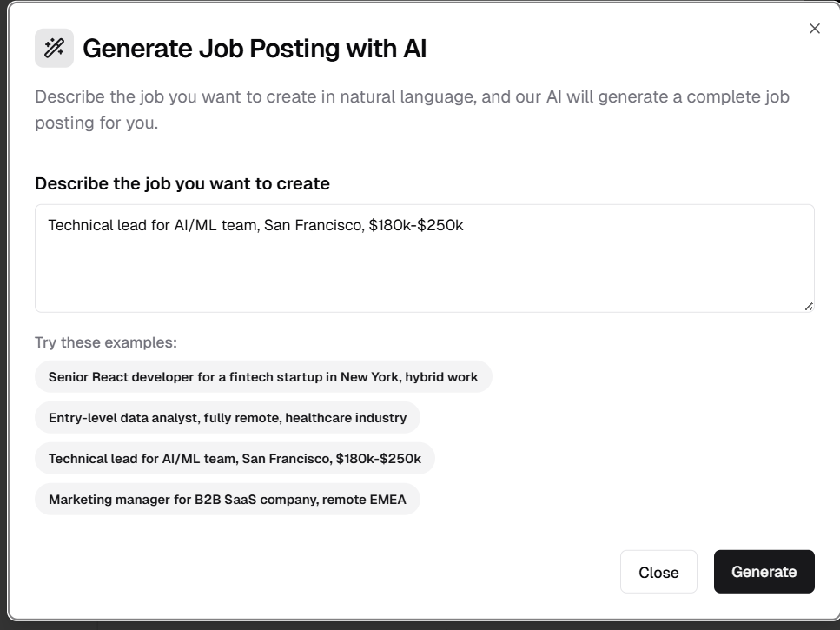Viewport: 840px width, 630px height.
Task: Click the Generate button
Action: point(764,572)
